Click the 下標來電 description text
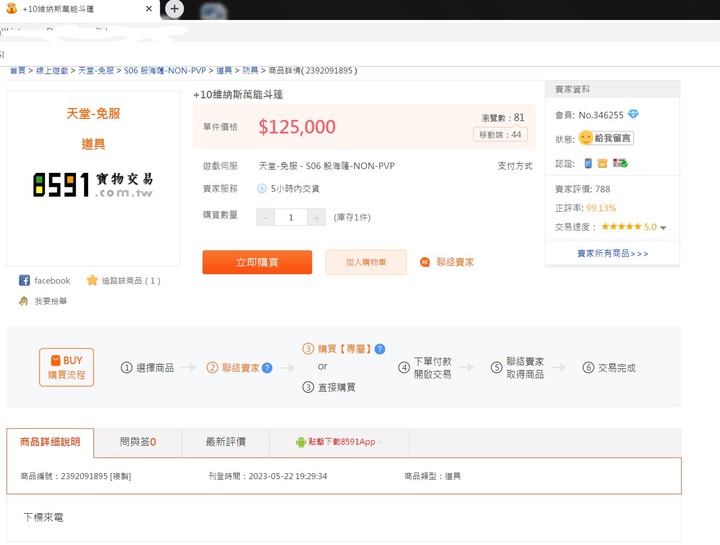This screenshot has height=545, width=720. coord(43,517)
